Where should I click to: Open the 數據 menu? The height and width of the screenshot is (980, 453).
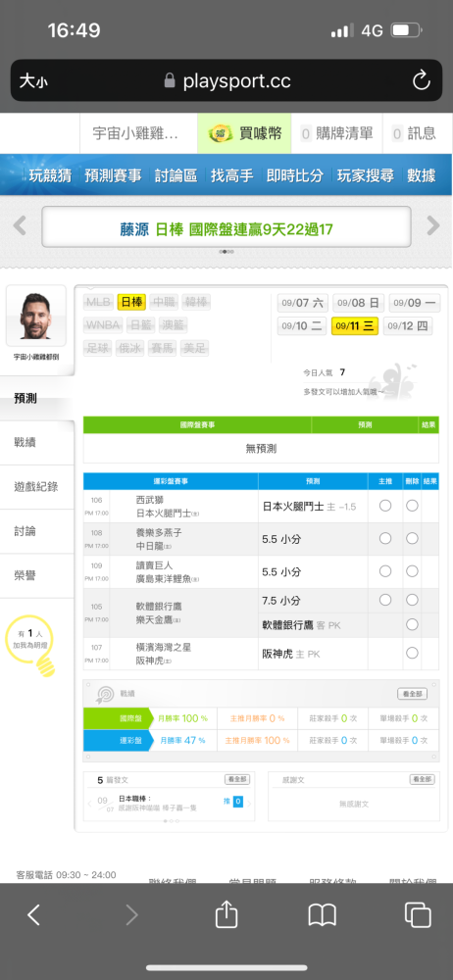coord(421,175)
